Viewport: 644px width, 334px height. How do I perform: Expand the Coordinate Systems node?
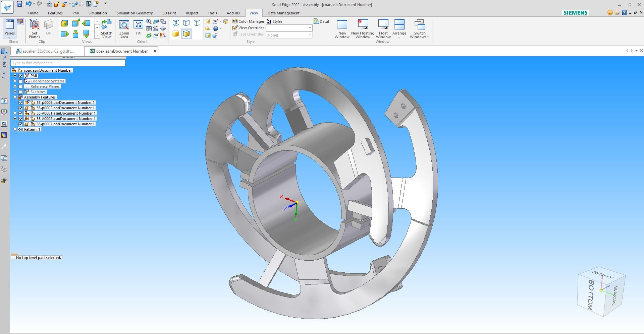tap(15, 81)
